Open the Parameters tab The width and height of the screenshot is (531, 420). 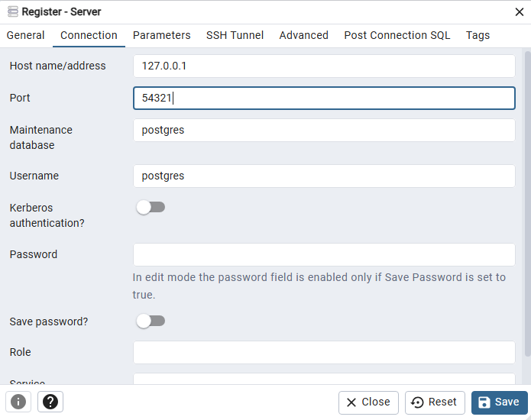tap(161, 35)
